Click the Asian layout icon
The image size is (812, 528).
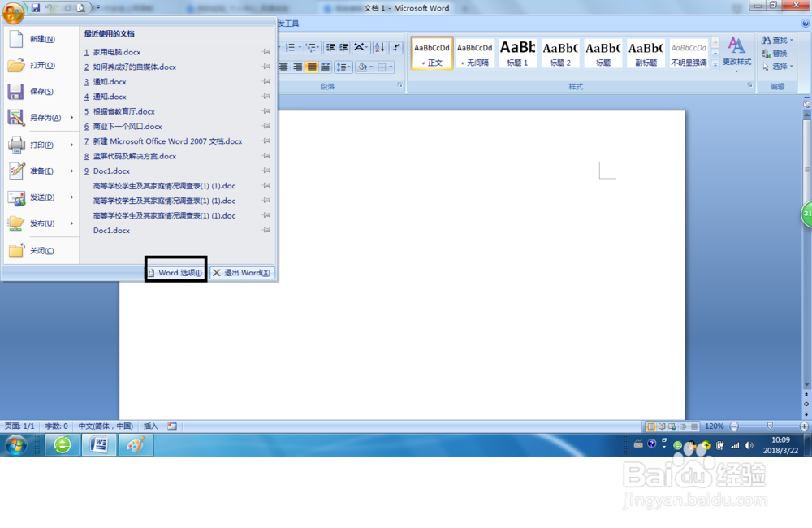[x=361, y=48]
